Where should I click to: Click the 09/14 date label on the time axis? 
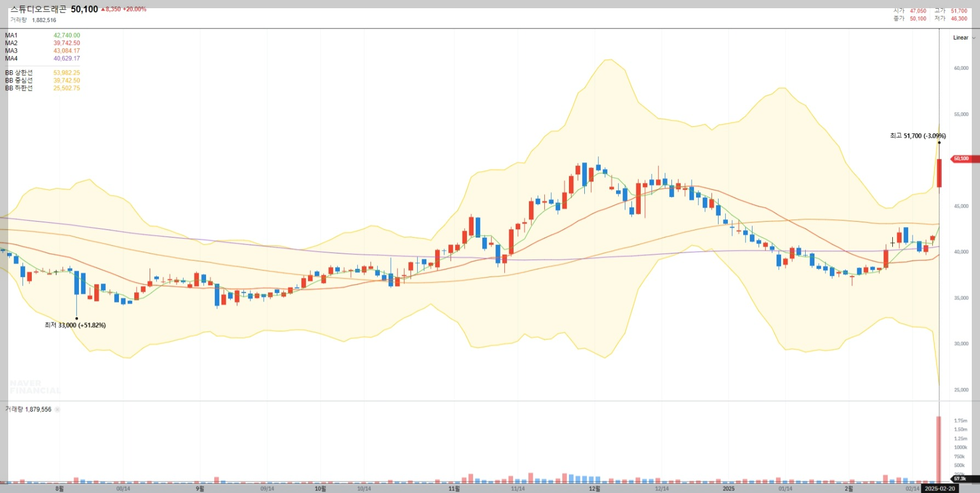coord(267,489)
